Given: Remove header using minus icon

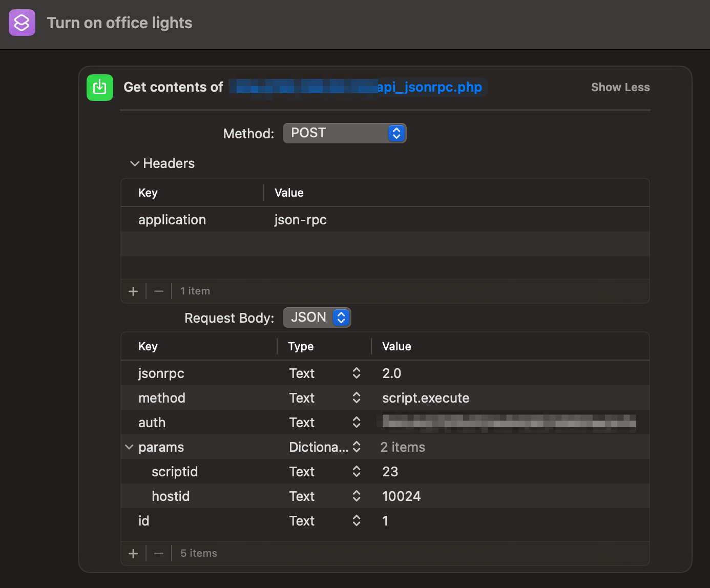Looking at the screenshot, I should pos(159,291).
